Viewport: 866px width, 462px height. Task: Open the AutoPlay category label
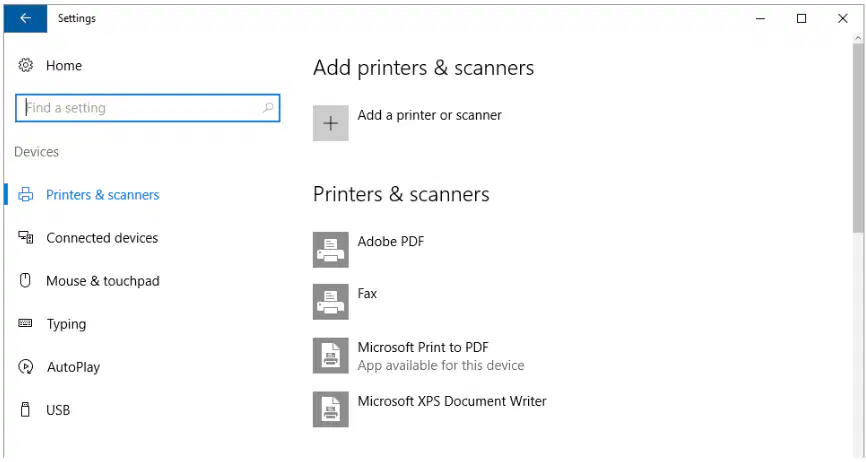(73, 367)
